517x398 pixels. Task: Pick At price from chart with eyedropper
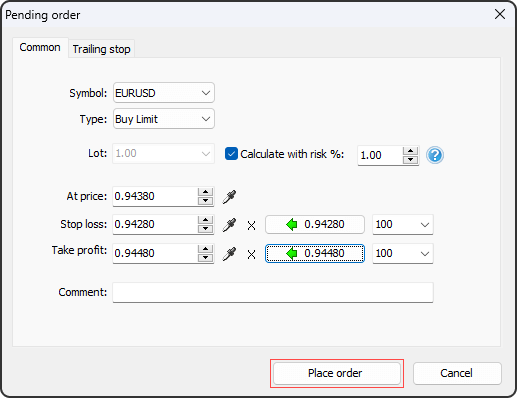click(229, 197)
